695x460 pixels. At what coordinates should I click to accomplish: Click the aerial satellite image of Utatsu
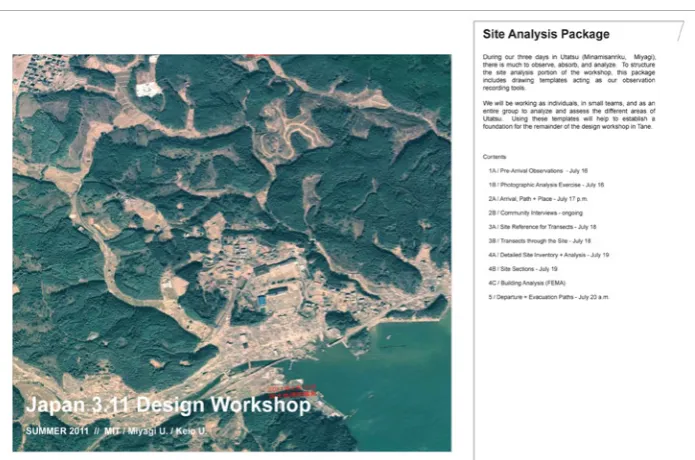tap(232, 253)
